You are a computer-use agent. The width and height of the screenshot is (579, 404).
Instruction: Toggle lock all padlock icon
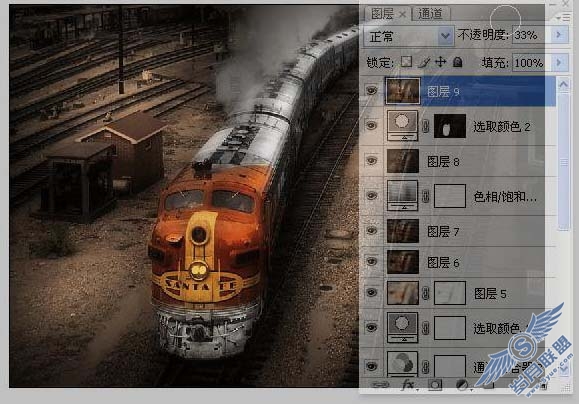point(458,62)
